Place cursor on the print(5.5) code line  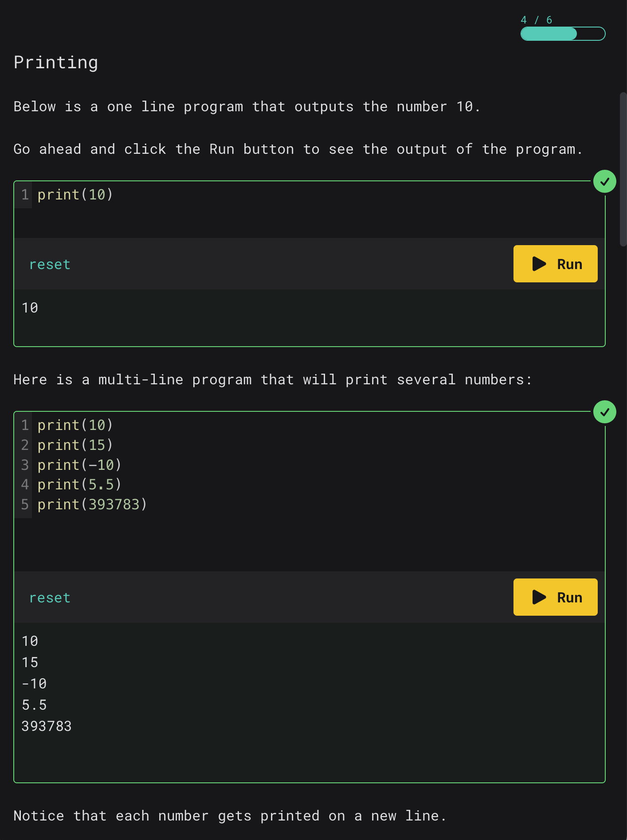point(79,484)
